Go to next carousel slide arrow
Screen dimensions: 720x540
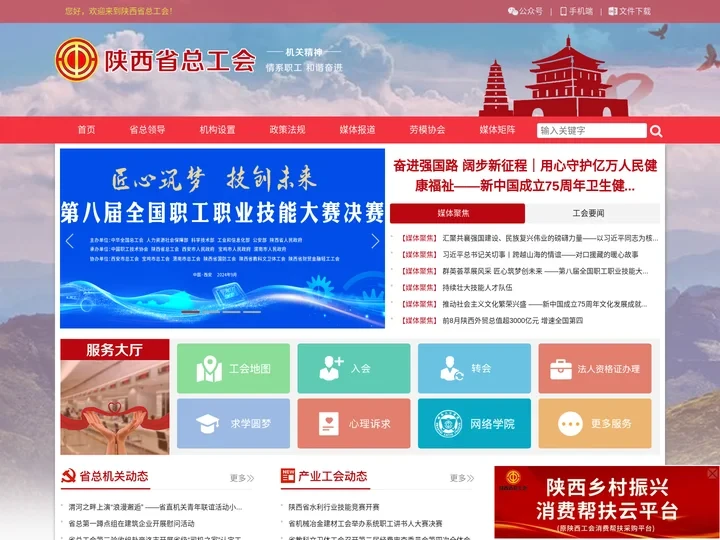[x=375, y=241]
